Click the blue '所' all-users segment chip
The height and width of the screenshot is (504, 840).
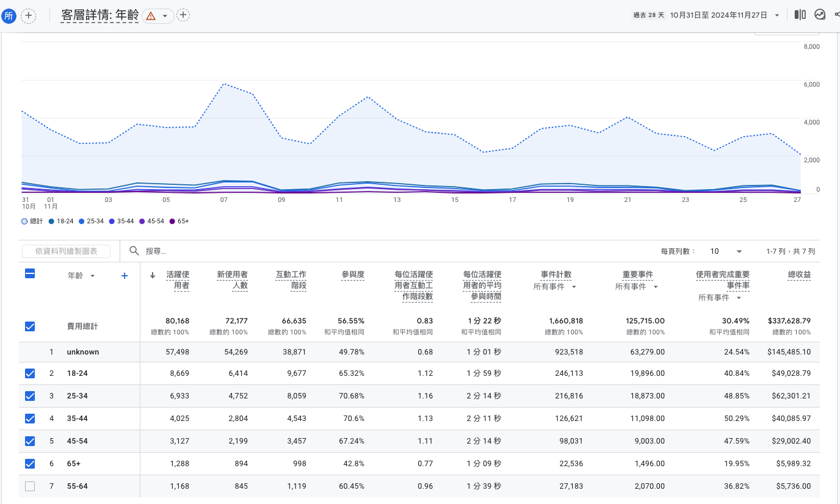(9, 16)
